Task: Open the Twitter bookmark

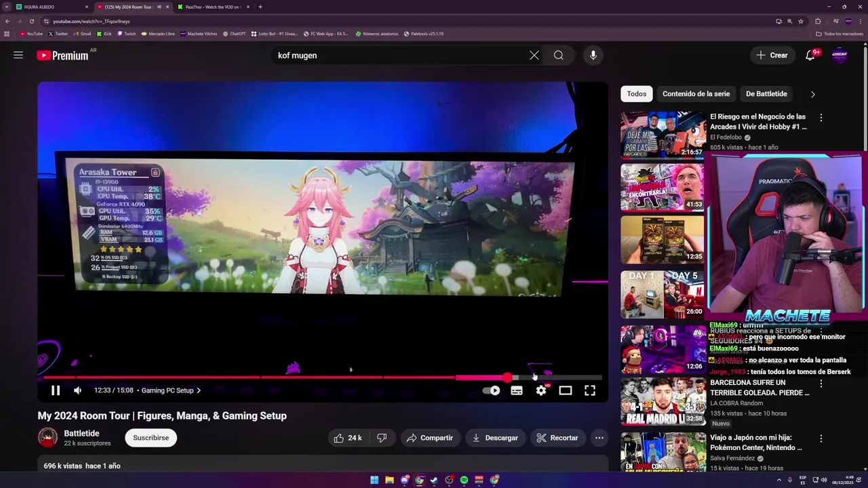Action: [x=58, y=33]
